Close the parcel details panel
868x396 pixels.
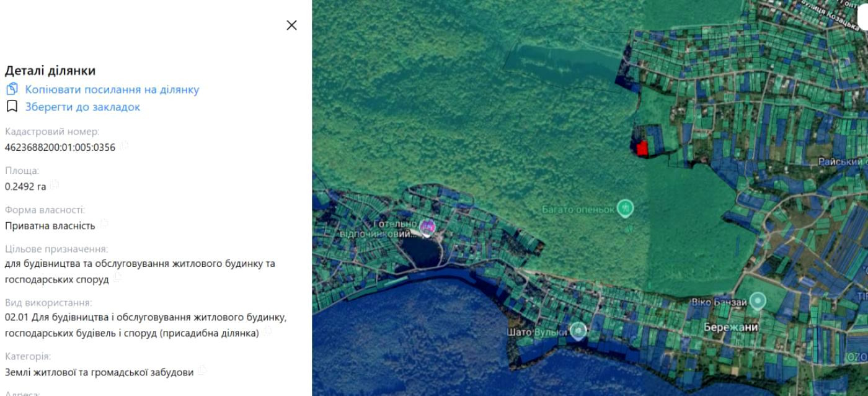(291, 25)
